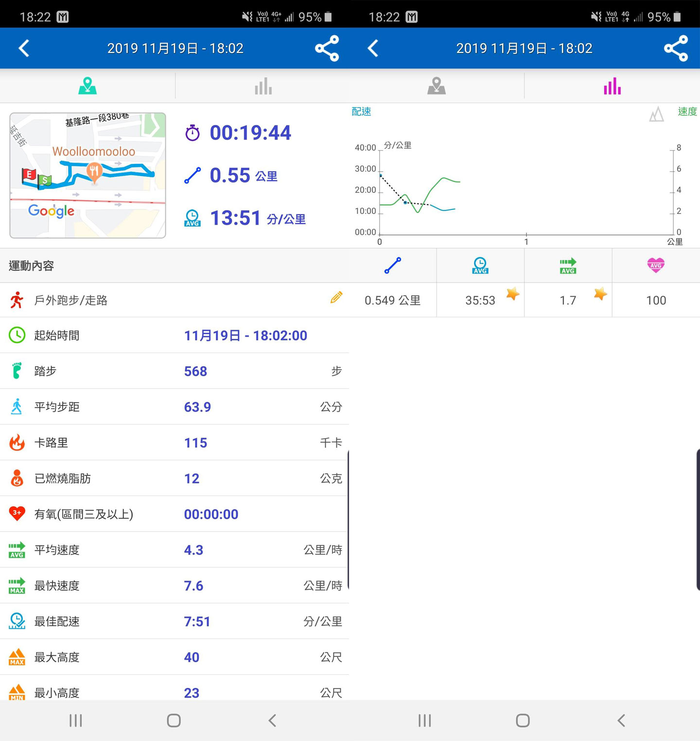The image size is (700, 741).
Task: Tap best pace value 7:51
Action: (x=197, y=621)
